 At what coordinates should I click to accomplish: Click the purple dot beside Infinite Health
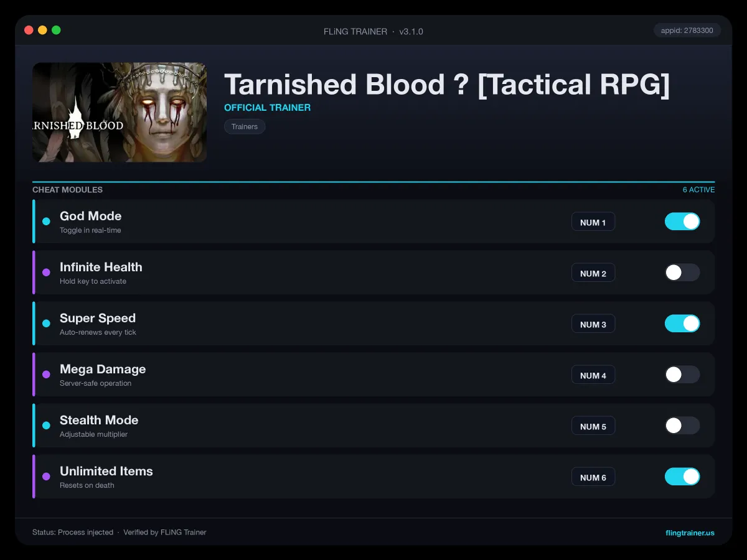[x=46, y=273]
